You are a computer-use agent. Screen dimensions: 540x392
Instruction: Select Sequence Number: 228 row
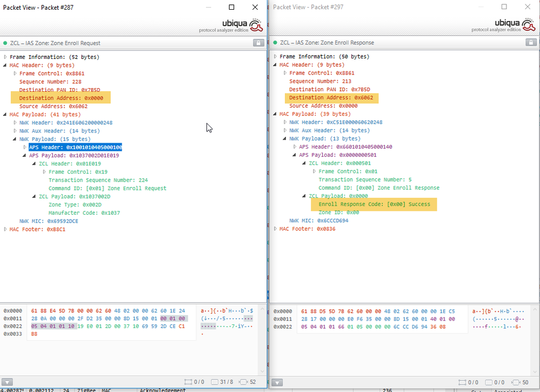point(50,82)
